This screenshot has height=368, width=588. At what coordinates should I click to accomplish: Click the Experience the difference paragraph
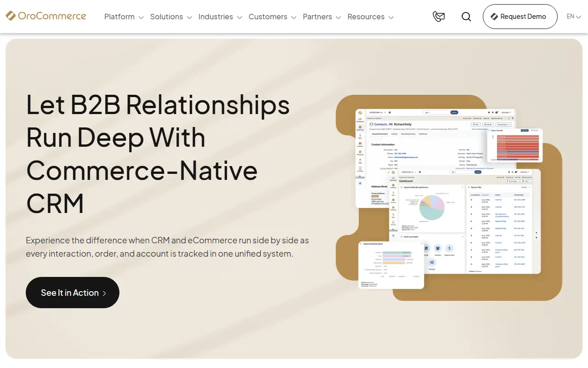pyautogui.click(x=167, y=247)
